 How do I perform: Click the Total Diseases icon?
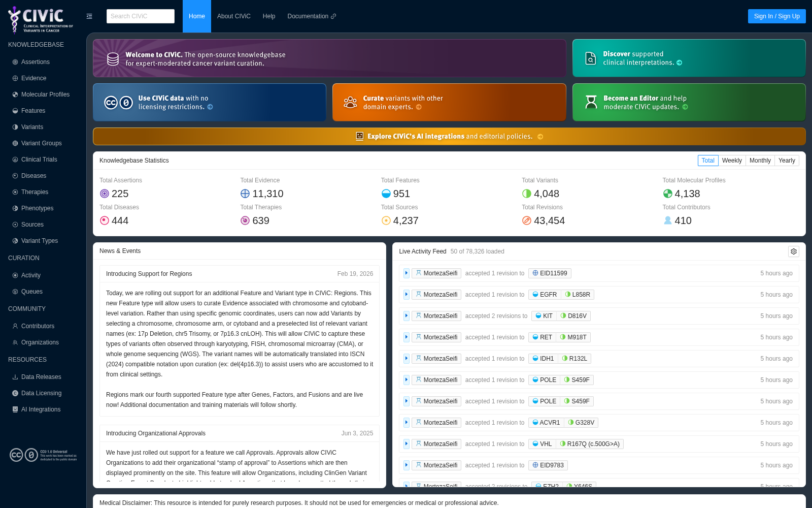pos(105,220)
